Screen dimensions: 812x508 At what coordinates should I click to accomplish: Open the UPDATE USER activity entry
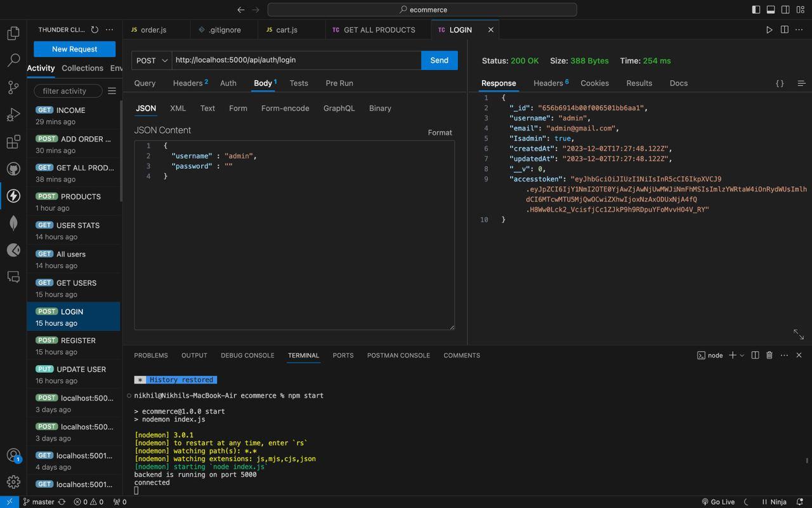pos(74,375)
